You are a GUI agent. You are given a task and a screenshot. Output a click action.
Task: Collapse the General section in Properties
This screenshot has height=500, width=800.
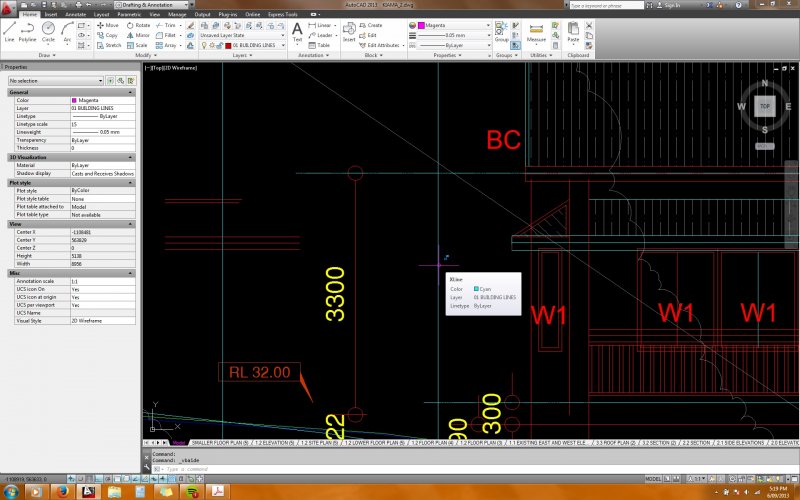click(132, 92)
